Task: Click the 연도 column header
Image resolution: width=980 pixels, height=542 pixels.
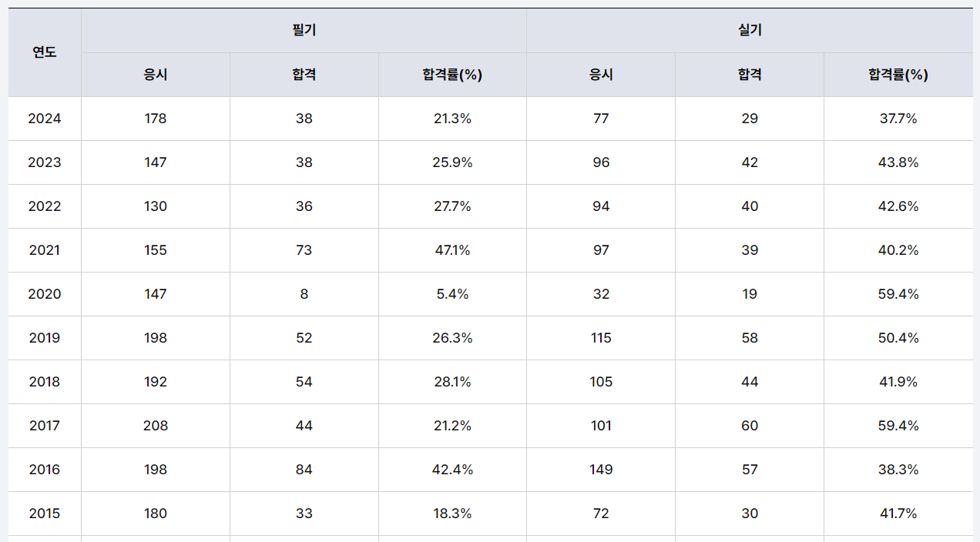Action: [45, 52]
